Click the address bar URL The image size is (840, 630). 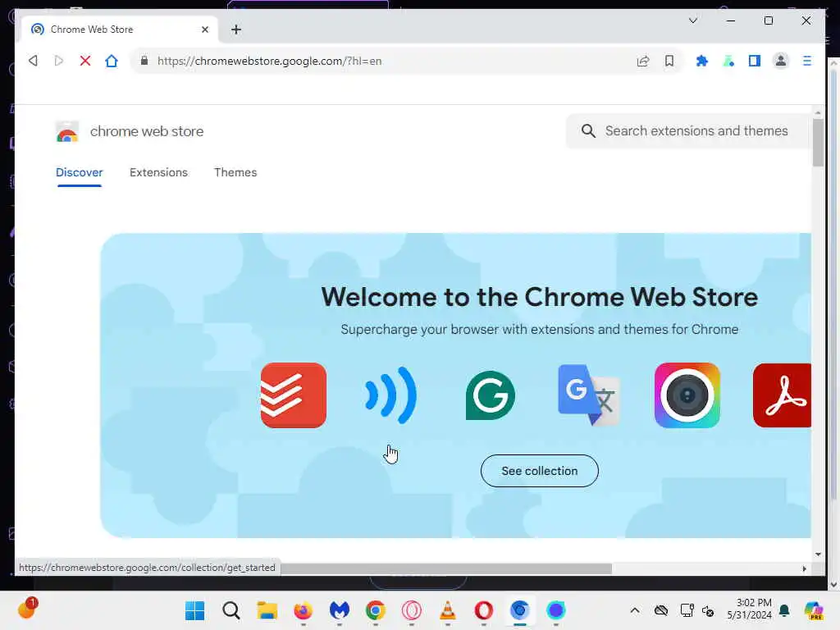pos(269,61)
